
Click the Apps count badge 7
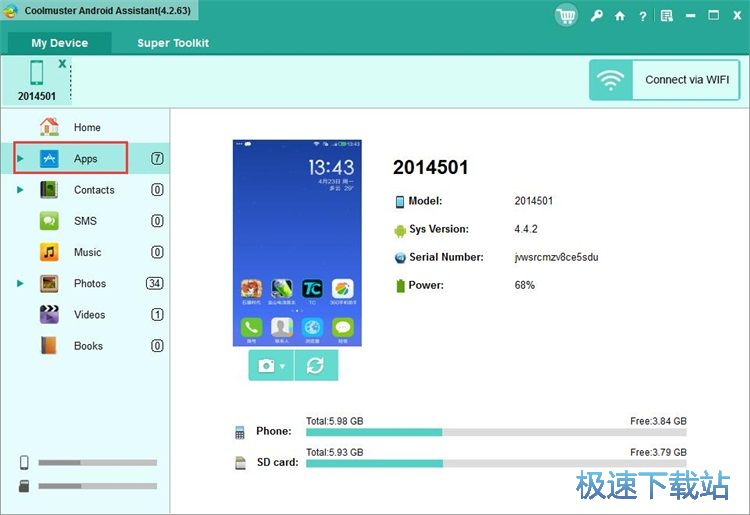[x=157, y=158]
